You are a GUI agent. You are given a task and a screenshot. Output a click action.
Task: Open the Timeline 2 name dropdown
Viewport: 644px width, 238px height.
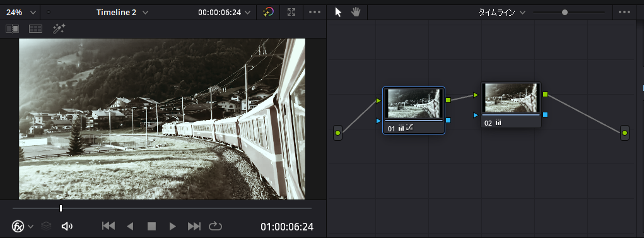pos(122,13)
